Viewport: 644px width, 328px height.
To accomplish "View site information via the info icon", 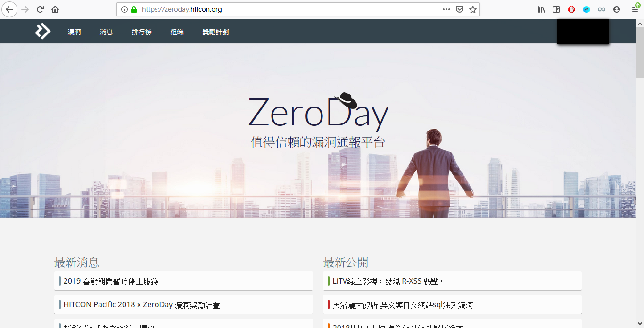I will [x=124, y=9].
